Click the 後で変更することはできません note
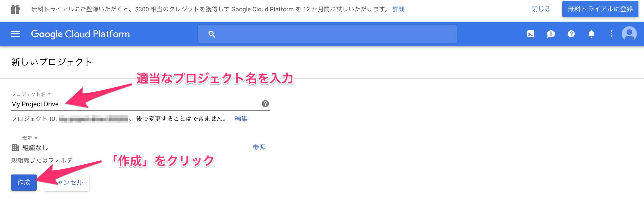This screenshot has height=202, width=644. tap(182, 118)
